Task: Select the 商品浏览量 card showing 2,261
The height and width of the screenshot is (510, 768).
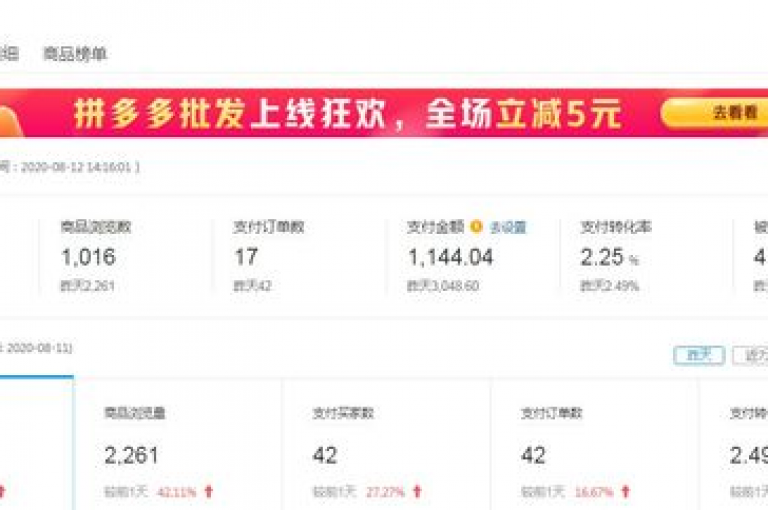Action: tap(178, 445)
